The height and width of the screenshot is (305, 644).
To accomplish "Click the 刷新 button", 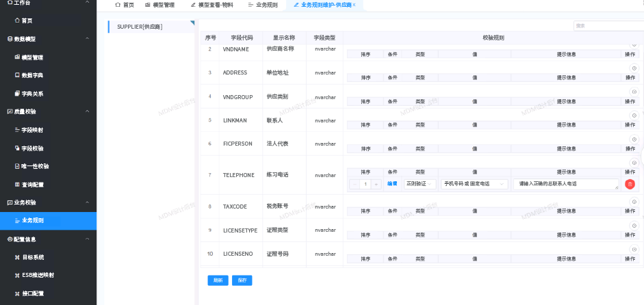I will 218,280.
